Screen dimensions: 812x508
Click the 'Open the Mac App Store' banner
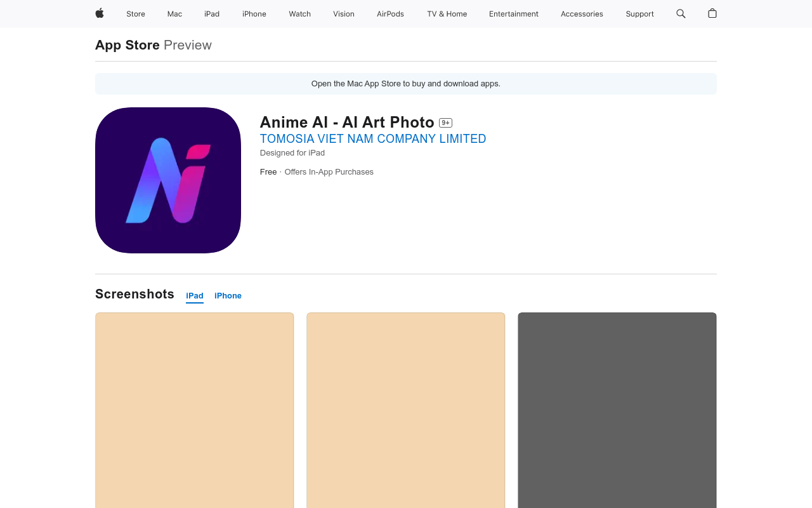click(406, 84)
